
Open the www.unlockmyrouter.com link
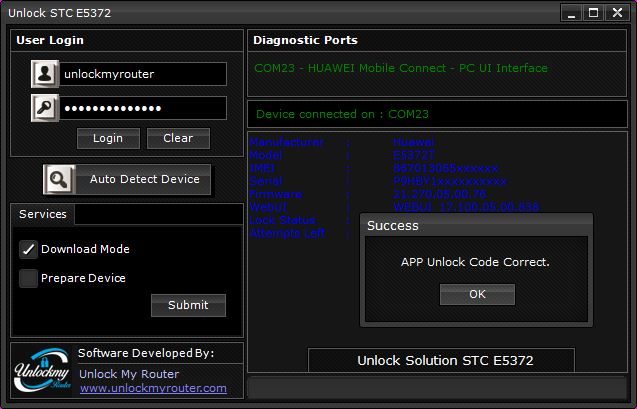coord(153,388)
